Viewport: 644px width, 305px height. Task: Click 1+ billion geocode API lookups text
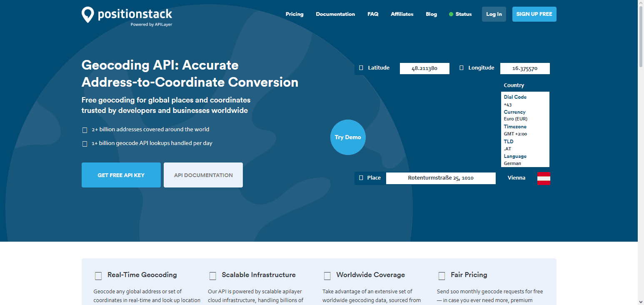coord(152,143)
